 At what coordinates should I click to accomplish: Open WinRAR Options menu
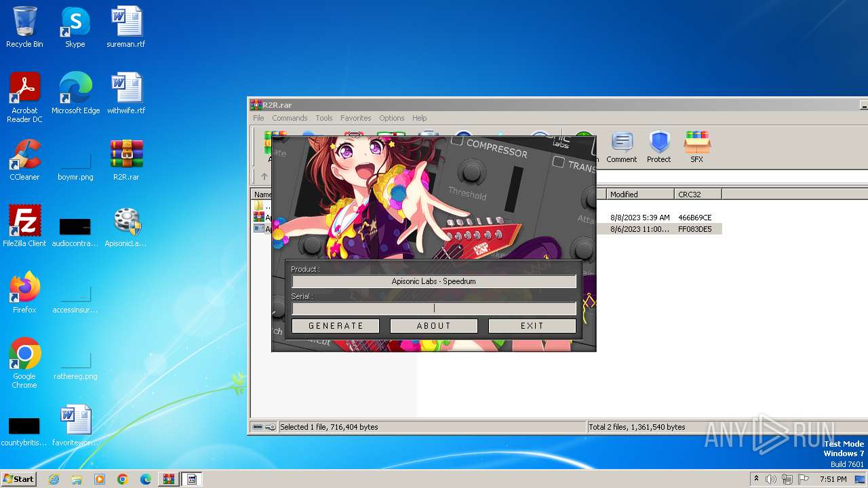392,118
